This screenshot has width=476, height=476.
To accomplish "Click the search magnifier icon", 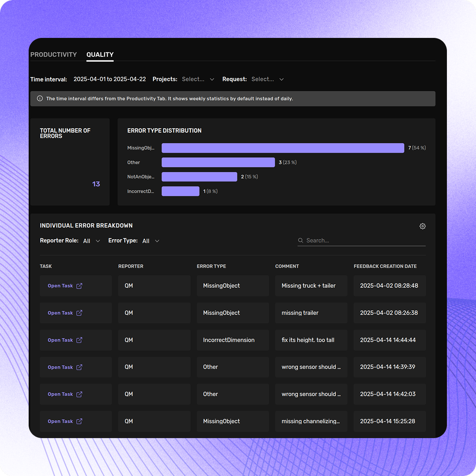I will (x=300, y=241).
